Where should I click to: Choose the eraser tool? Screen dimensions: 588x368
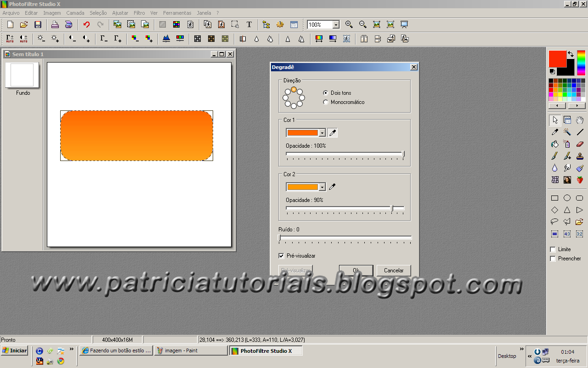tap(580, 144)
